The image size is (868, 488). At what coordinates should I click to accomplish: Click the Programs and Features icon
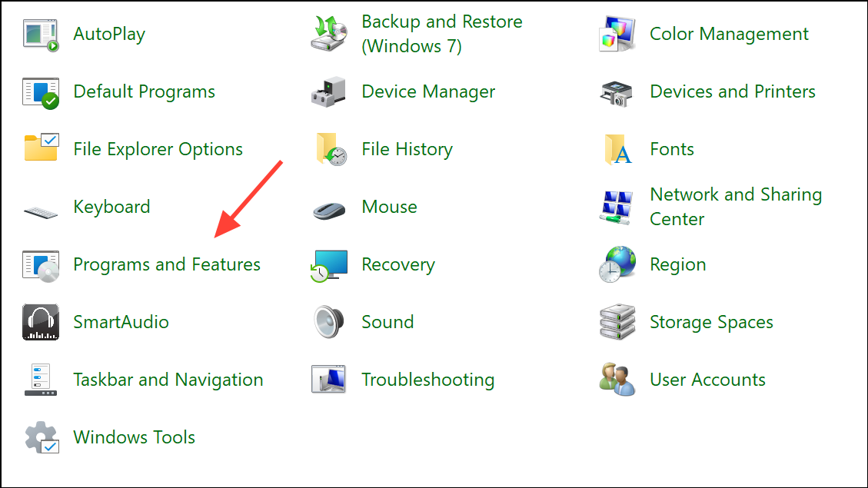pos(41,265)
